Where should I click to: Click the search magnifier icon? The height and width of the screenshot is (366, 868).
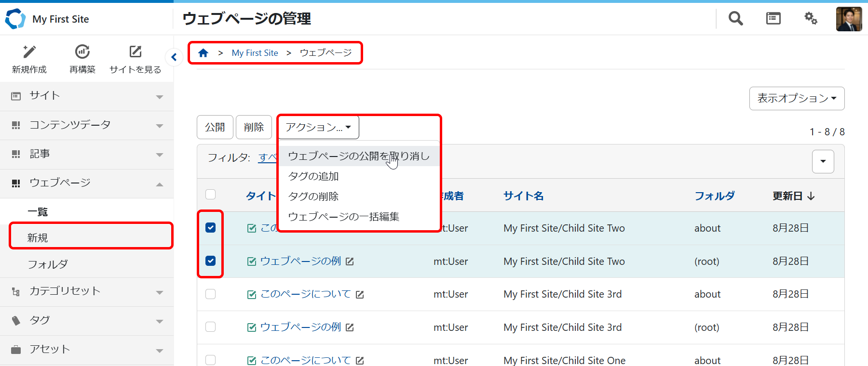coord(735,19)
